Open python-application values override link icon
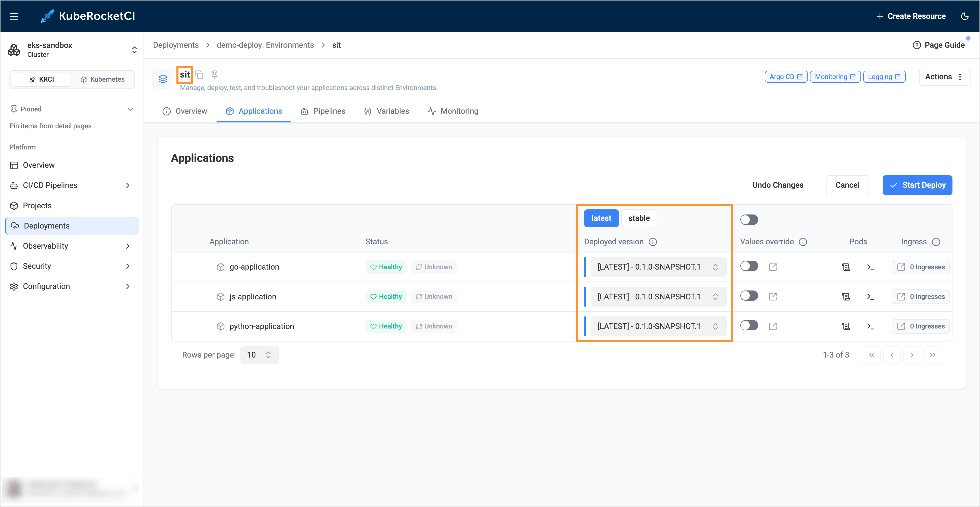The width and height of the screenshot is (980, 507). (x=773, y=326)
